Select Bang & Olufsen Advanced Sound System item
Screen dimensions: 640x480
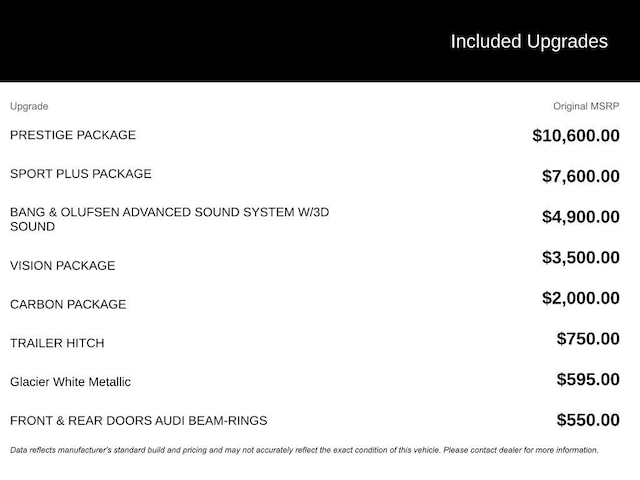169,219
